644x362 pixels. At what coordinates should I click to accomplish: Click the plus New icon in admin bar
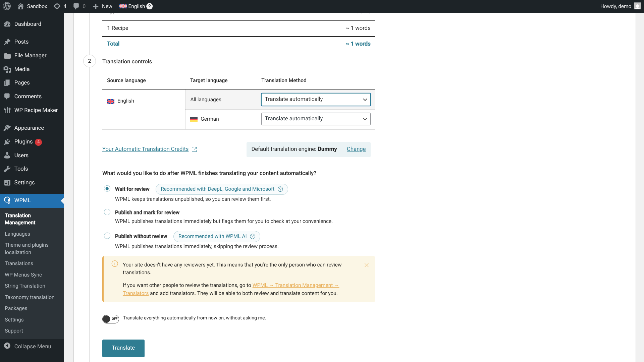(96, 6)
